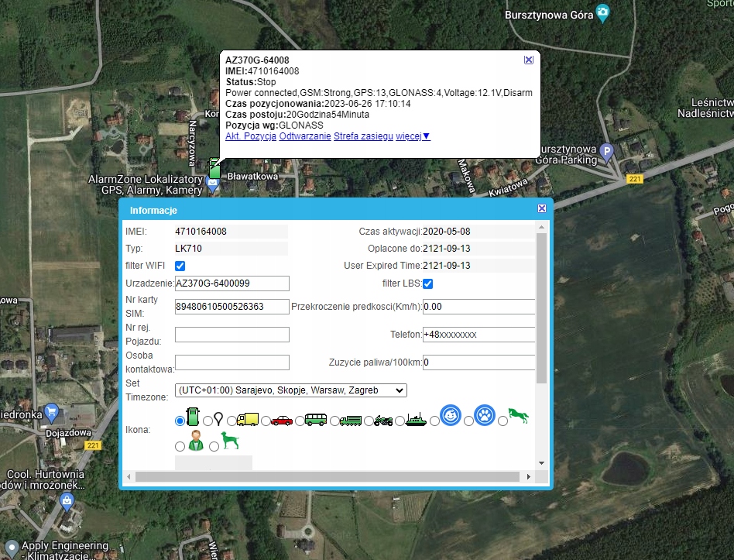The width and height of the screenshot is (734, 560).
Task: Click the motorcycle icon
Action: coord(383,421)
